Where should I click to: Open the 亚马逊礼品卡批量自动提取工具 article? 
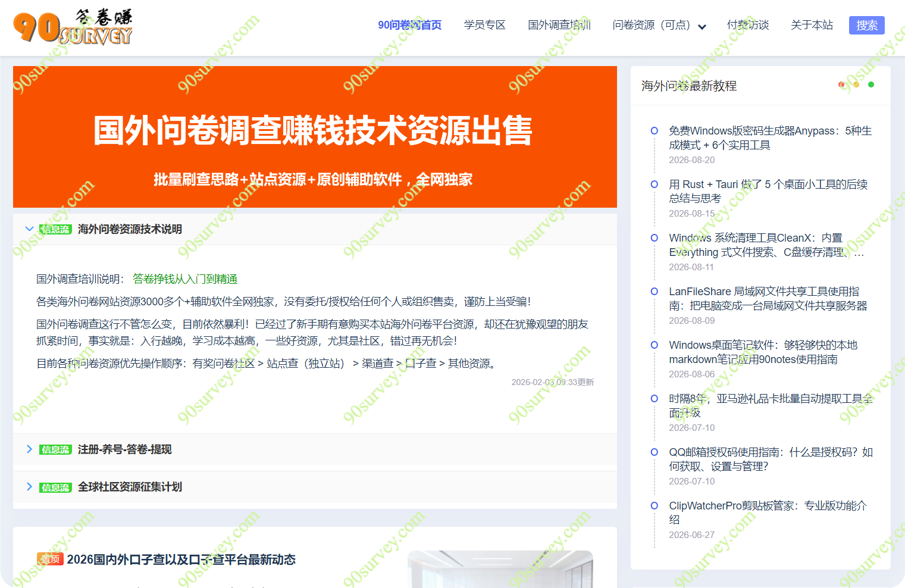pos(771,406)
